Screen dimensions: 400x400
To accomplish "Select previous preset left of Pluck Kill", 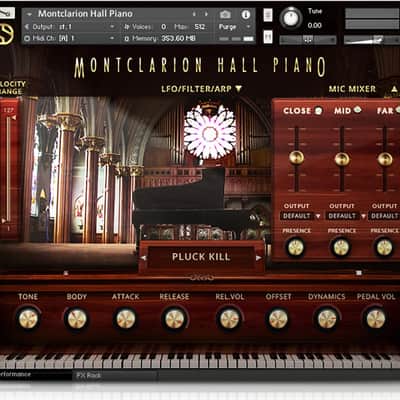I will 143,258.
